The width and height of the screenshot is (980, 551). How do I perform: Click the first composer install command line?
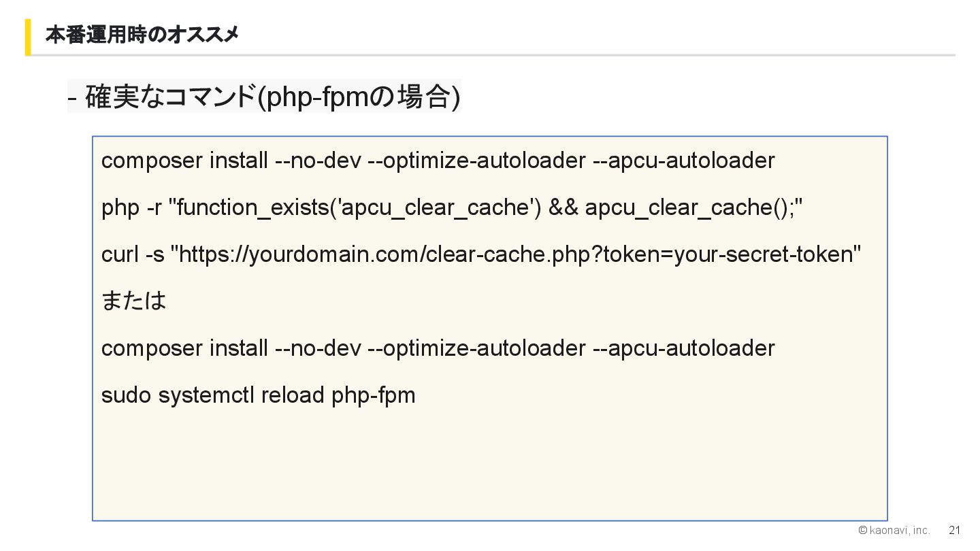(438, 161)
